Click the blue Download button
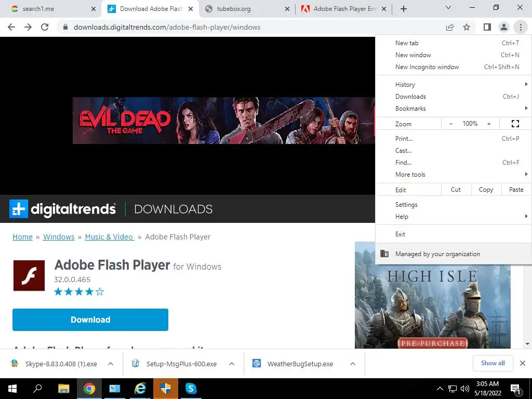 (x=90, y=320)
